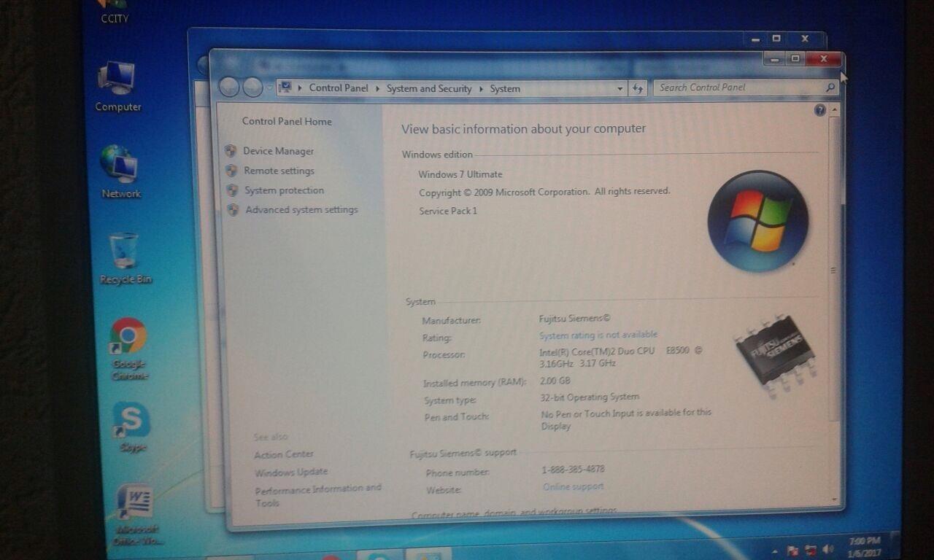The image size is (934, 560).
Task: Launch Skype desktop shortcut
Action: coord(132,428)
